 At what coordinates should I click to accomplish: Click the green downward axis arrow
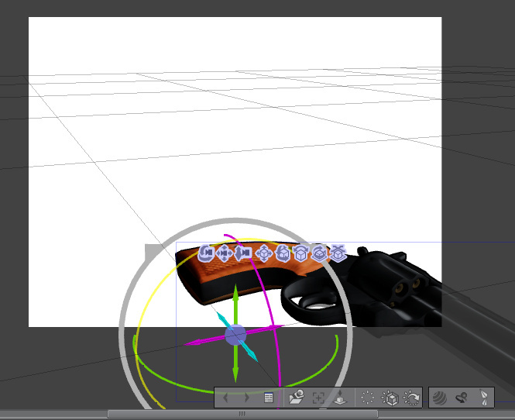[235, 370]
